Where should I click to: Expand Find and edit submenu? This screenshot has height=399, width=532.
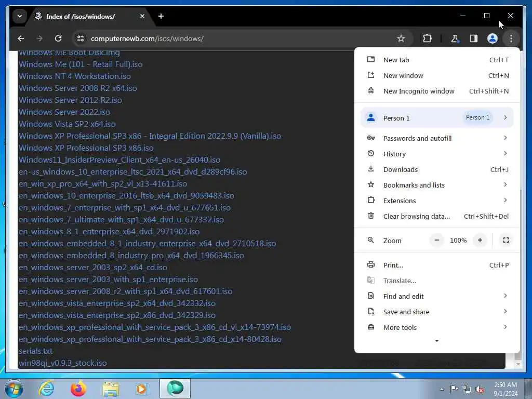pyautogui.click(x=437, y=296)
